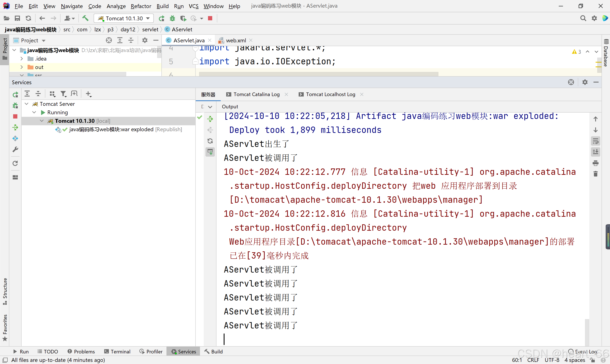Stop the server with the red square icon
The height and width of the screenshot is (364, 610).
(210, 18)
